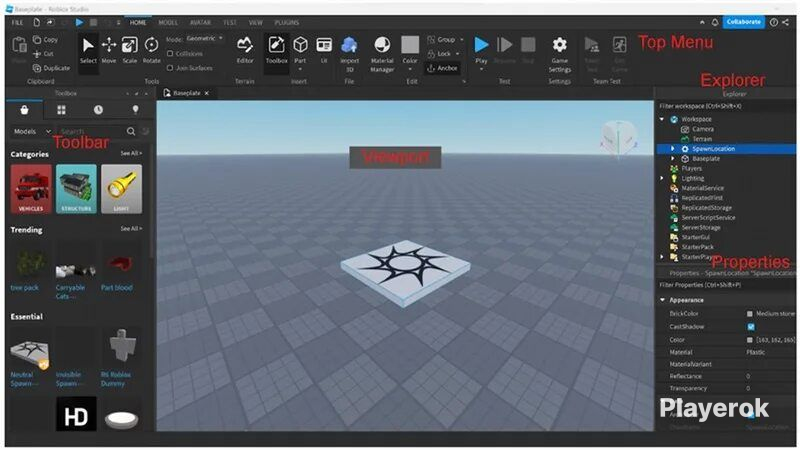Expand the Baseplate tree node
This screenshot has height=450, width=800.
click(672, 159)
